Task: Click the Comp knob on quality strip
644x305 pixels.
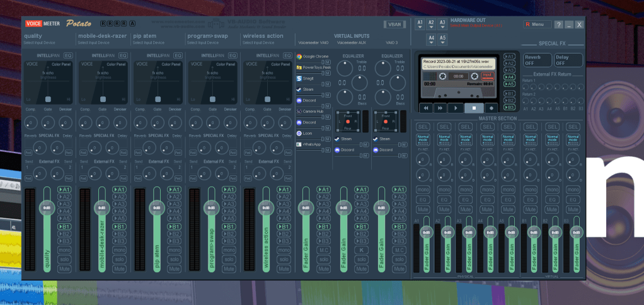Action: tap(31, 122)
